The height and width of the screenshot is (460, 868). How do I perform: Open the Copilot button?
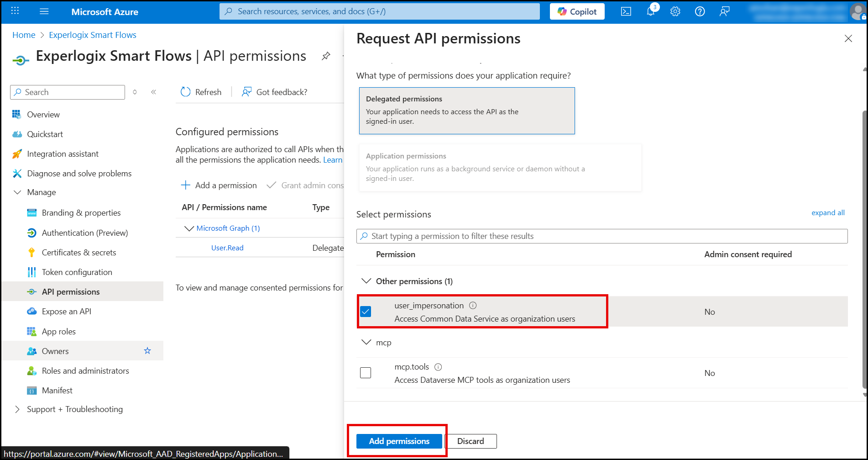click(x=577, y=11)
